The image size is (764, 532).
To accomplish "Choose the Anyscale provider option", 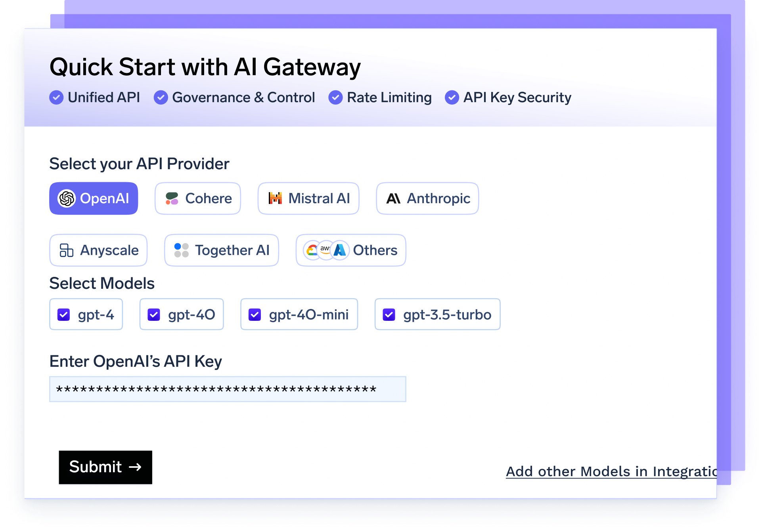I will point(98,250).
